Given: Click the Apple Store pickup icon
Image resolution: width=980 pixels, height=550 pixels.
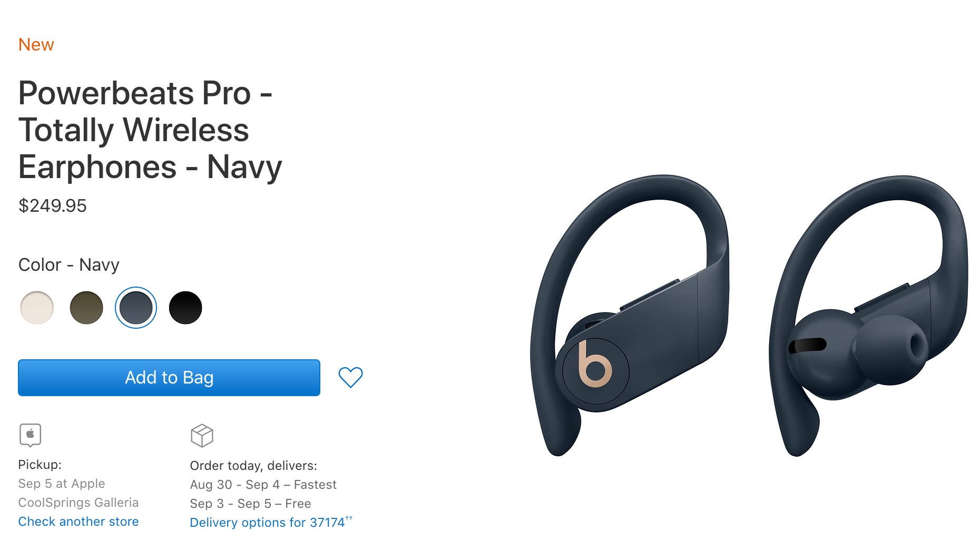Looking at the screenshot, I should tap(30, 435).
